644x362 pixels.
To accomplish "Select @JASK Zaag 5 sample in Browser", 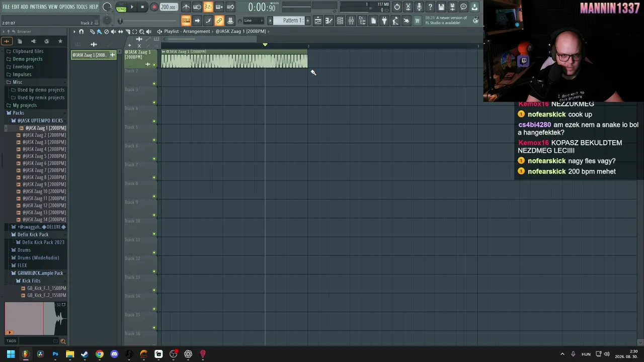I will click(x=44, y=156).
